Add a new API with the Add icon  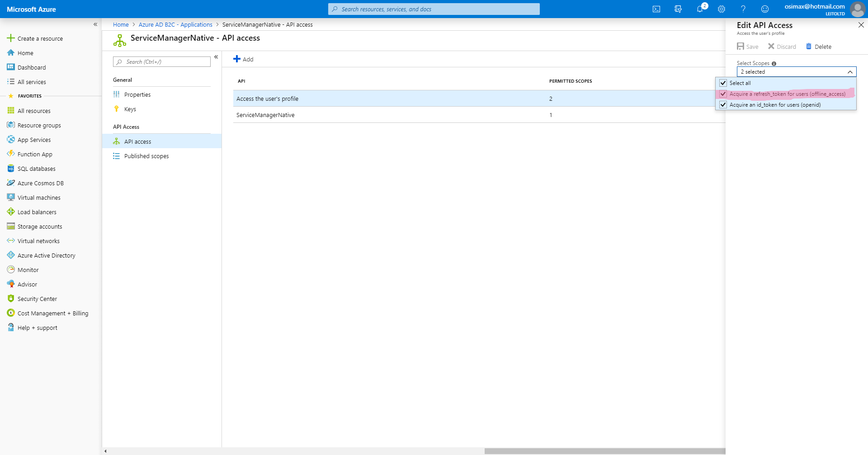pos(243,59)
